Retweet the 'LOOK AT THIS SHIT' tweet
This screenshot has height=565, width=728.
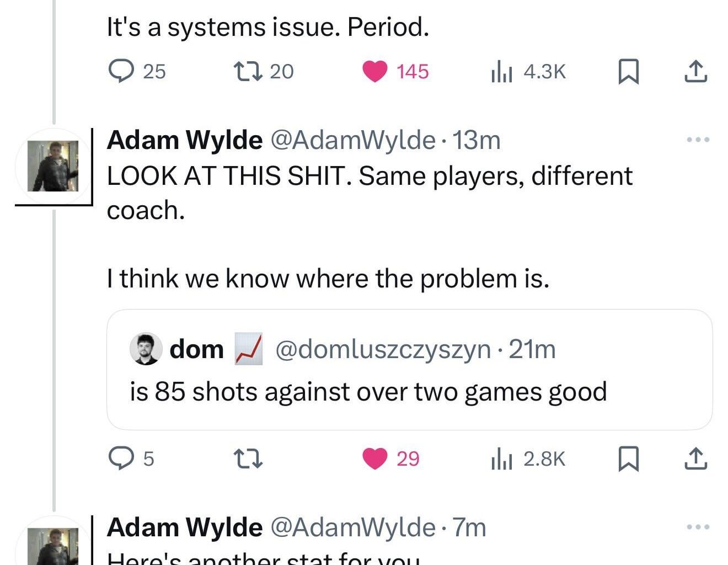coord(248,459)
